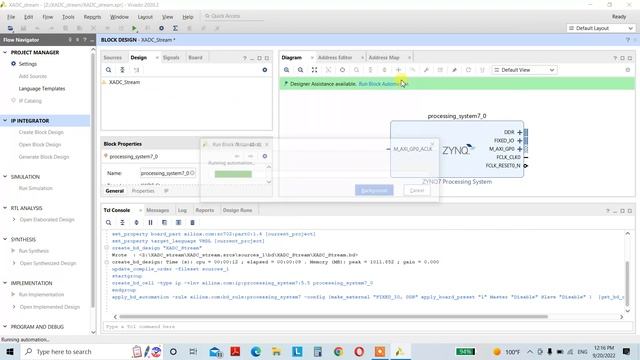Collapse PROJECT MANAGER section

(5, 52)
